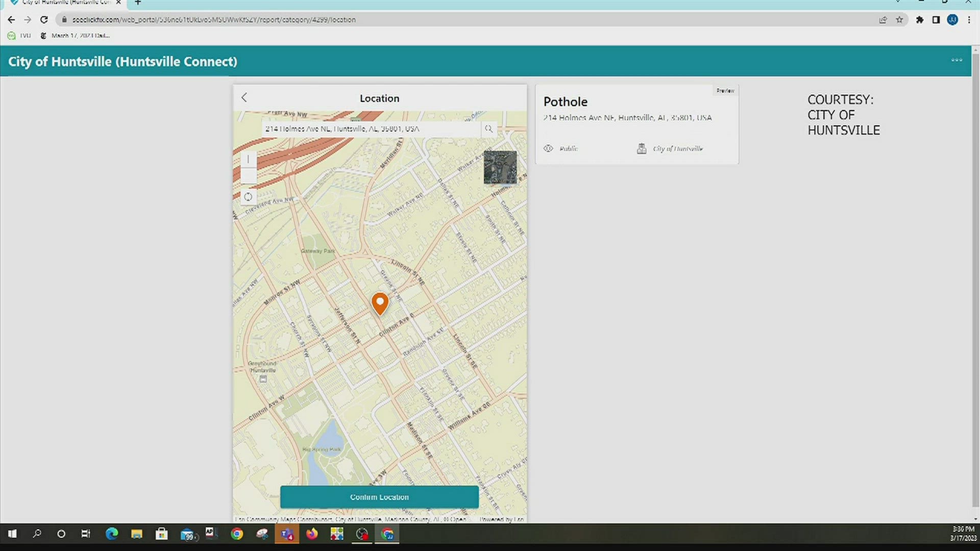Image resolution: width=980 pixels, height=551 pixels.
Task: Click the Public visibility eye icon
Action: pyautogui.click(x=548, y=148)
